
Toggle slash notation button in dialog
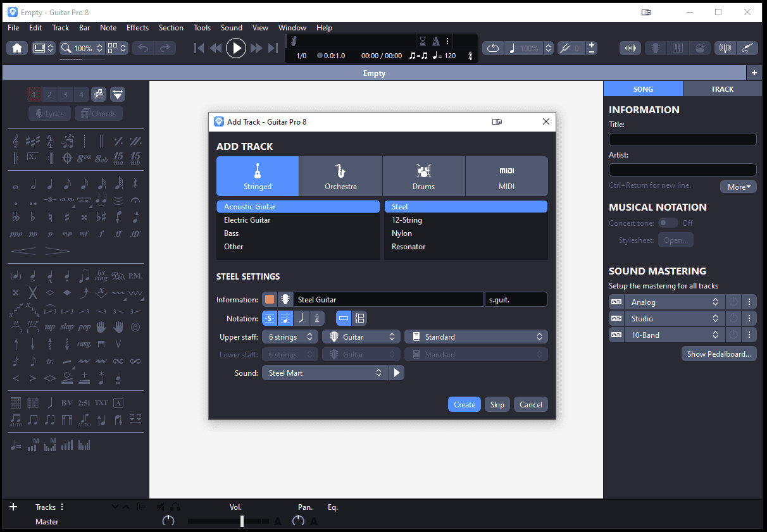[301, 318]
